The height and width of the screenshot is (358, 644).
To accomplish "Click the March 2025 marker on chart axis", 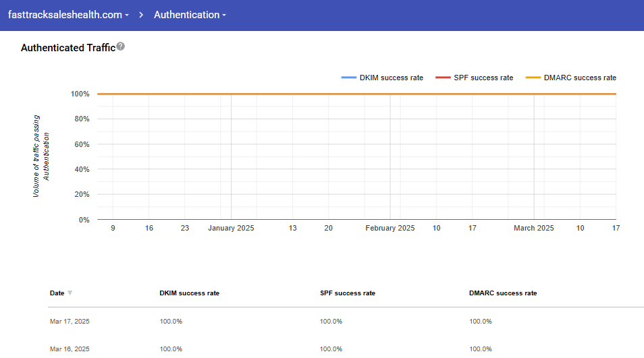I will click(x=533, y=229).
